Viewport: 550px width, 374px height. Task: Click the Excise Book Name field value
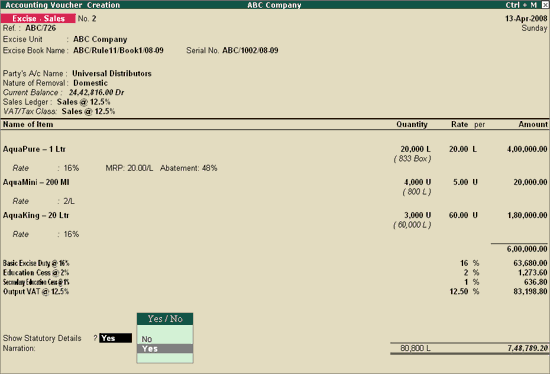coord(118,51)
